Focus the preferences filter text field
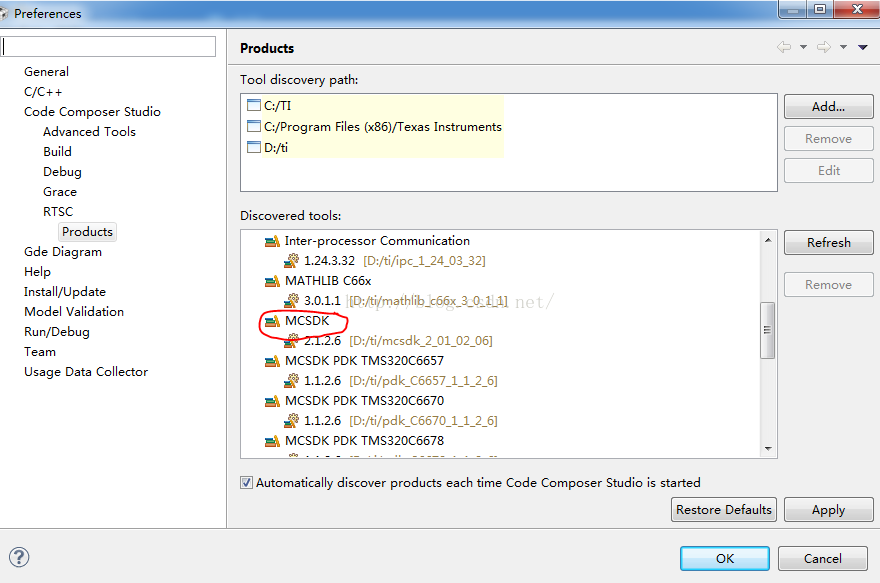The width and height of the screenshot is (880, 583). click(x=108, y=47)
